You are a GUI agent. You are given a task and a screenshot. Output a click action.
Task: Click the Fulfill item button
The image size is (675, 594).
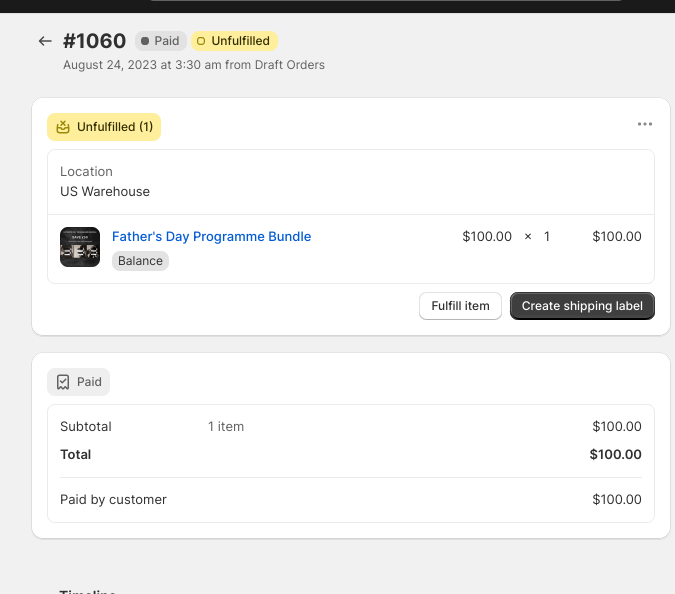point(460,306)
